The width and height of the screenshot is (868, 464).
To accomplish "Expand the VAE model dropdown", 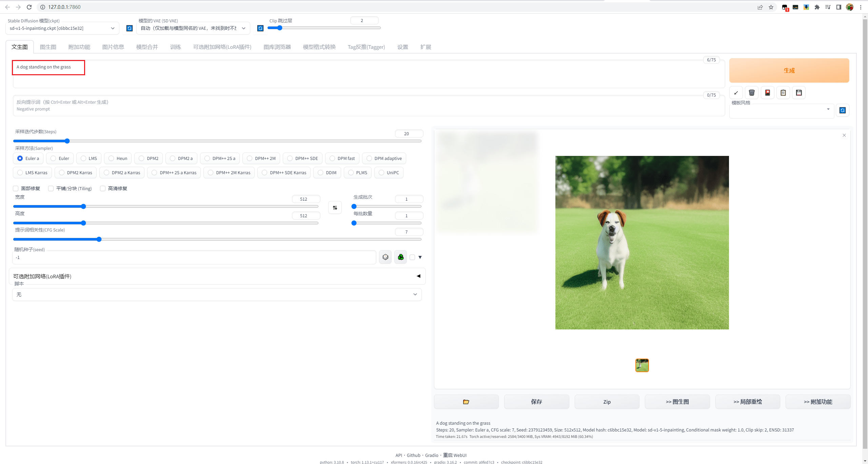I will tap(244, 28).
